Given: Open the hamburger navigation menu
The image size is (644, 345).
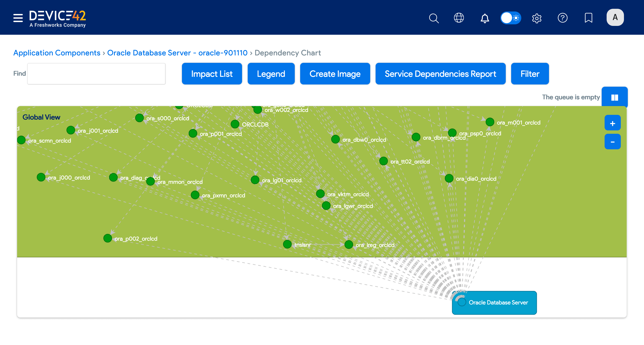Looking at the screenshot, I should click(x=18, y=18).
